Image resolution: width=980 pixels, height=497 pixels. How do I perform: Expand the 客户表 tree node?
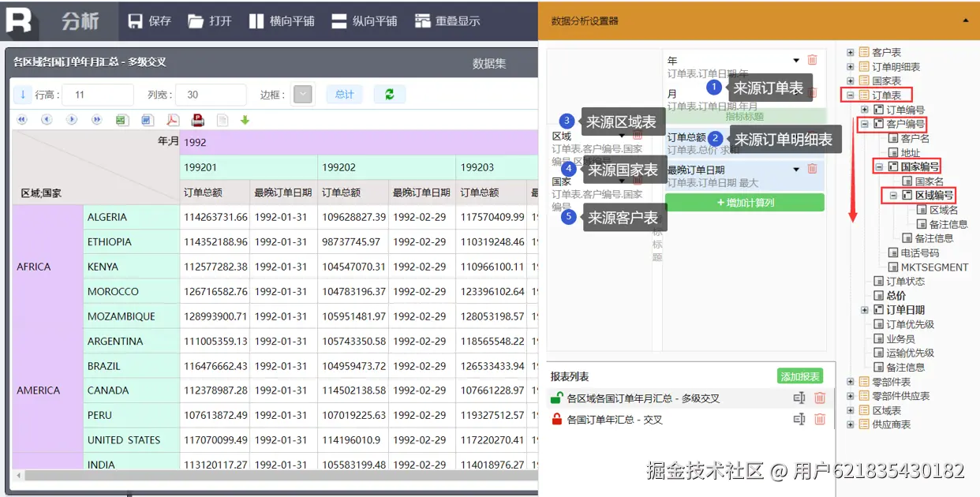[851, 53]
